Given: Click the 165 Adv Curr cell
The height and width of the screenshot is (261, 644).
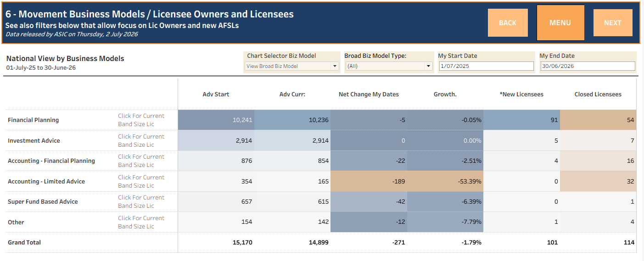Looking at the screenshot, I should tap(292, 181).
